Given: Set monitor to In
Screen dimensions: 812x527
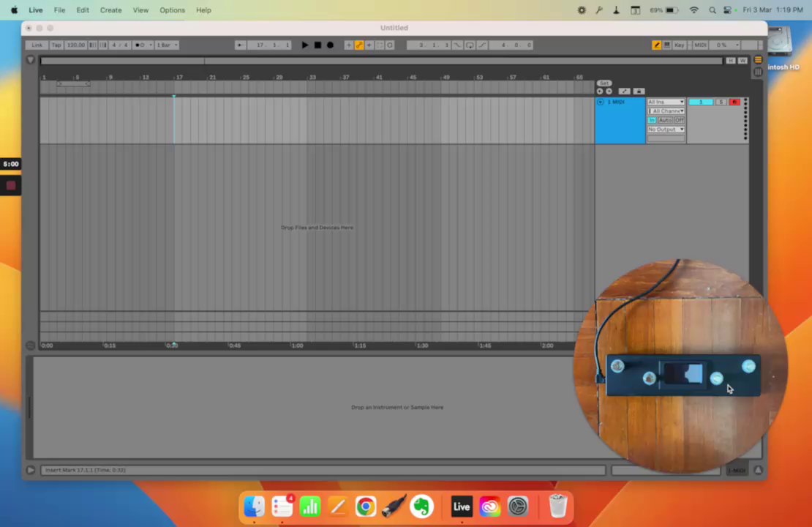Looking at the screenshot, I should pos(652,120).
